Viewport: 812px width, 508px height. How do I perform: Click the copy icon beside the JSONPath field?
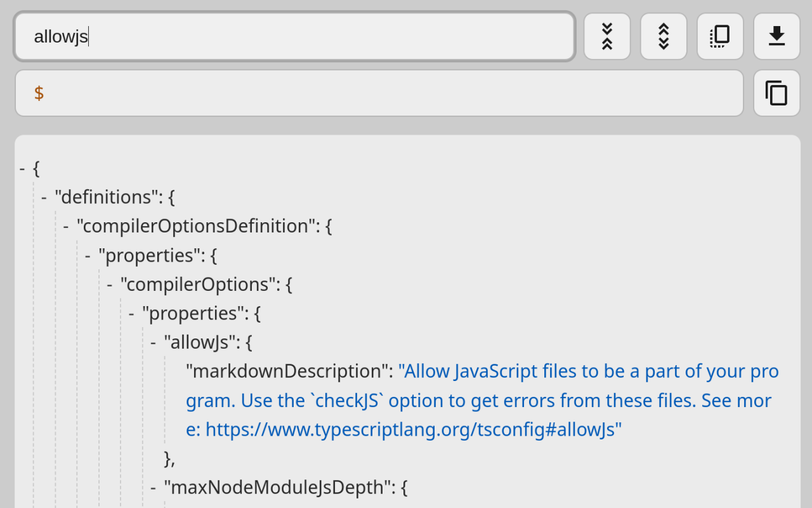click(776, 93)
